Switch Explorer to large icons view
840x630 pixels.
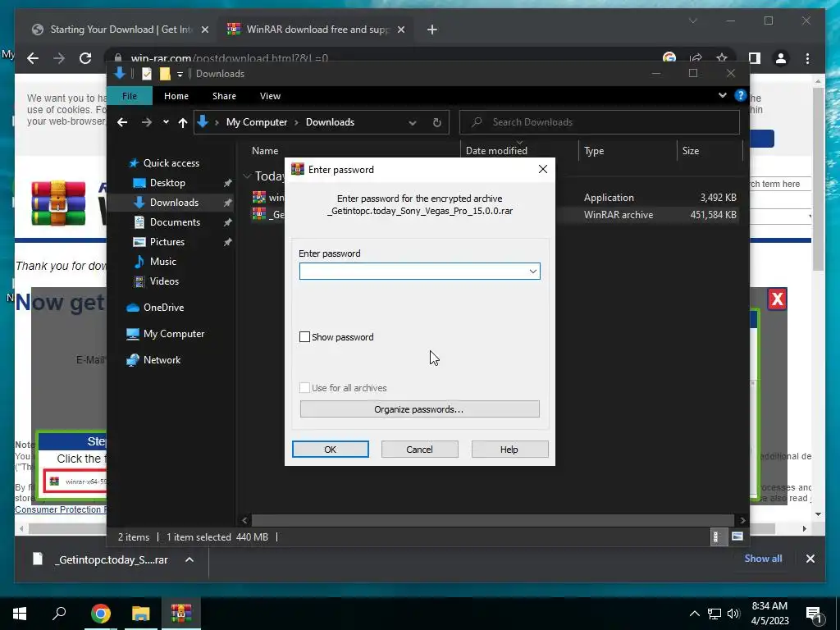[737, 536]
